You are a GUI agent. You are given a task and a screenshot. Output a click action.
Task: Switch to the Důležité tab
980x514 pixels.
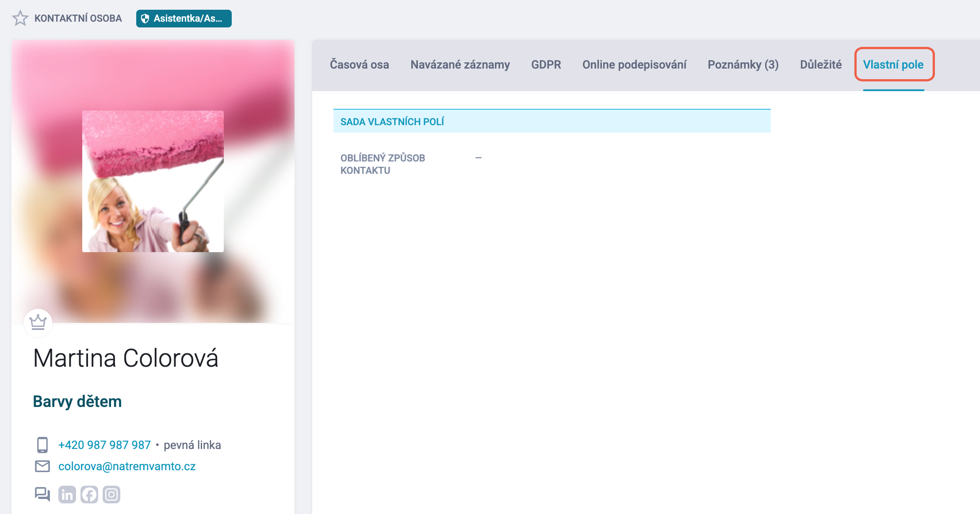821,65
